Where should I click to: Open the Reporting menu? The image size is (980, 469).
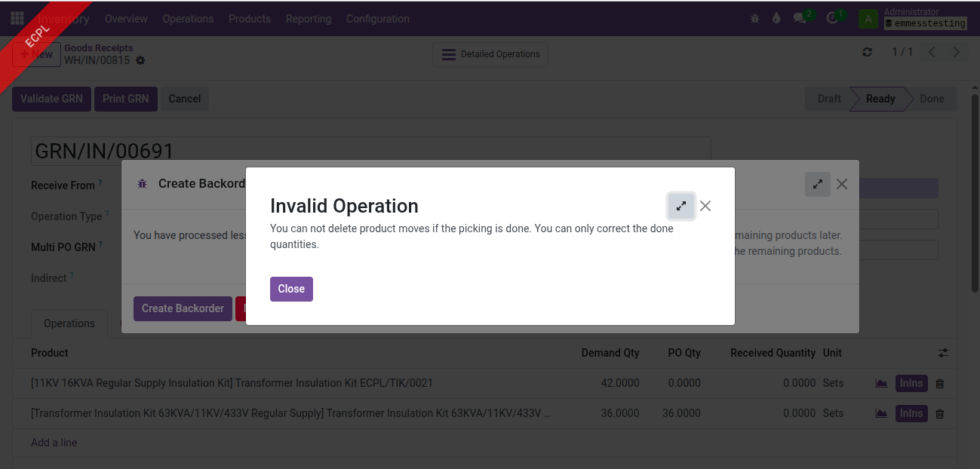click(x=308, y=19)
